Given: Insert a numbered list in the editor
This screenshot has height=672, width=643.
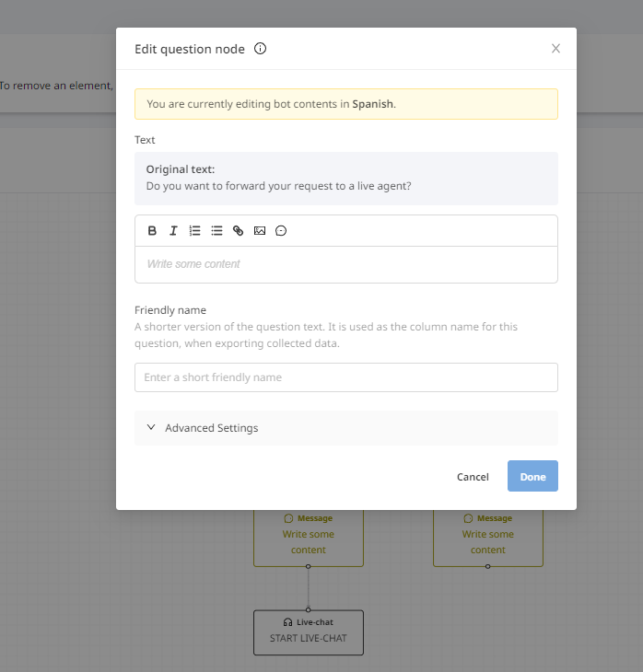Looking at the screenshot, I should tap(194, 230).
